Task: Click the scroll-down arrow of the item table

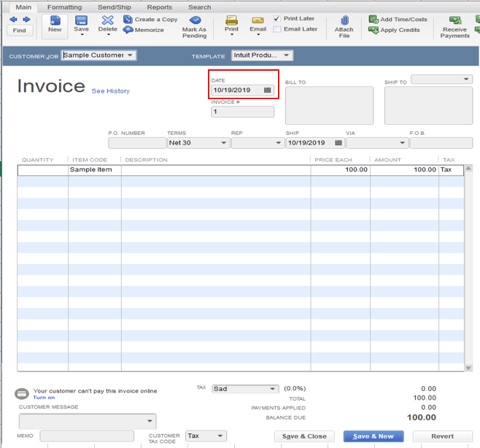Action: (x=468, y=368)
